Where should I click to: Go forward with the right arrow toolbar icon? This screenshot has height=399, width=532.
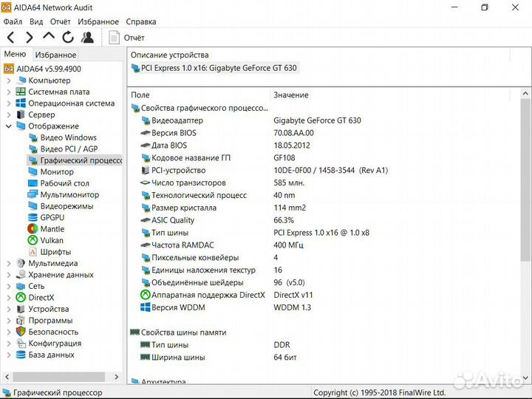click(30, 38)
